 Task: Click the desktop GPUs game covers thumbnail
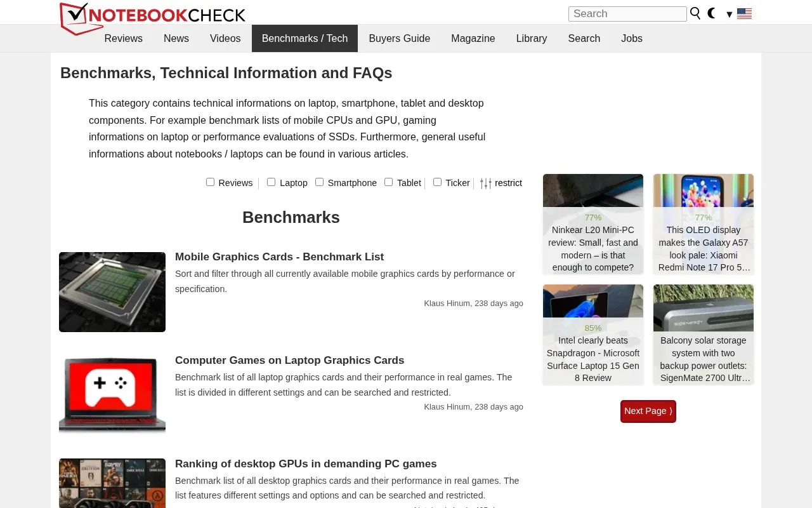pos(112,483)
